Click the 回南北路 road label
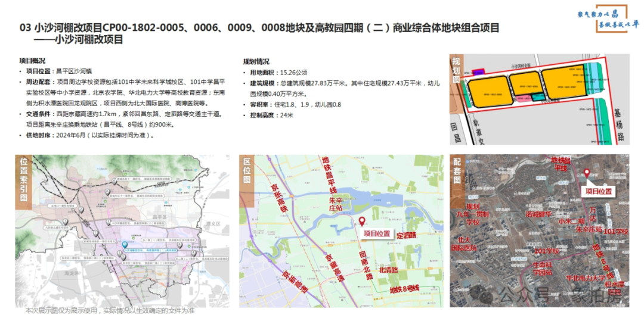This screenshot has width=644, height=321. tap(367, 266)
